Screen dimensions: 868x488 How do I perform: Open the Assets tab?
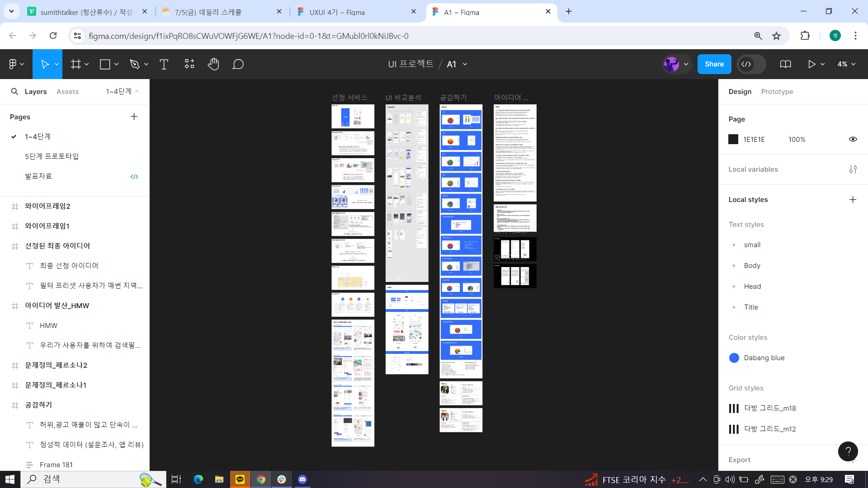(67, 92)
